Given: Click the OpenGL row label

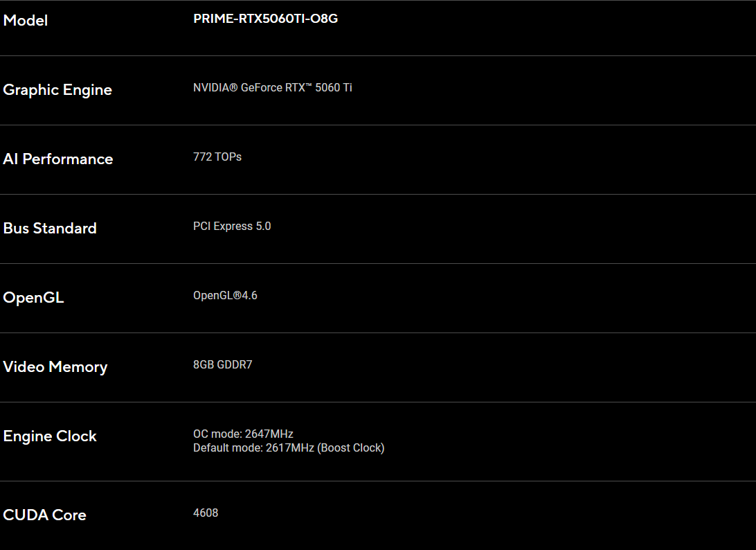Looking at the screenshot, I should pyautogui.click(x=33, y=298).
